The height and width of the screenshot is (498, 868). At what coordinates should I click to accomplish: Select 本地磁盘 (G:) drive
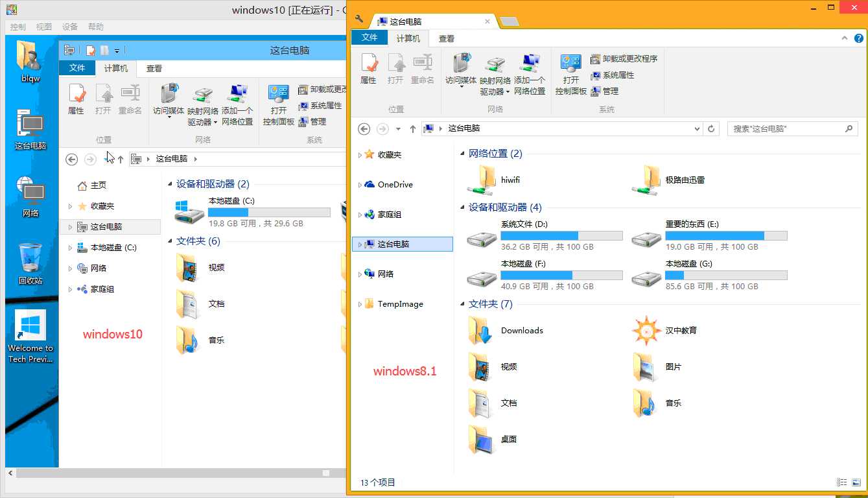pos(709,275)
